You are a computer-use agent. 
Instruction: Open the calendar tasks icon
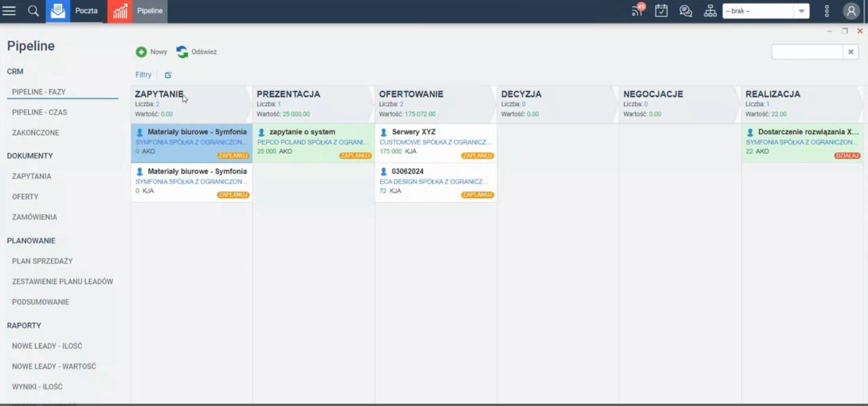point(661,11)
